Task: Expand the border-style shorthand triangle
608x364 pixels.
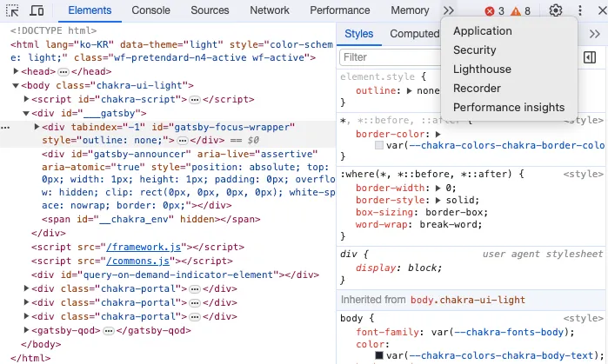Action: (x=438, y=201)
